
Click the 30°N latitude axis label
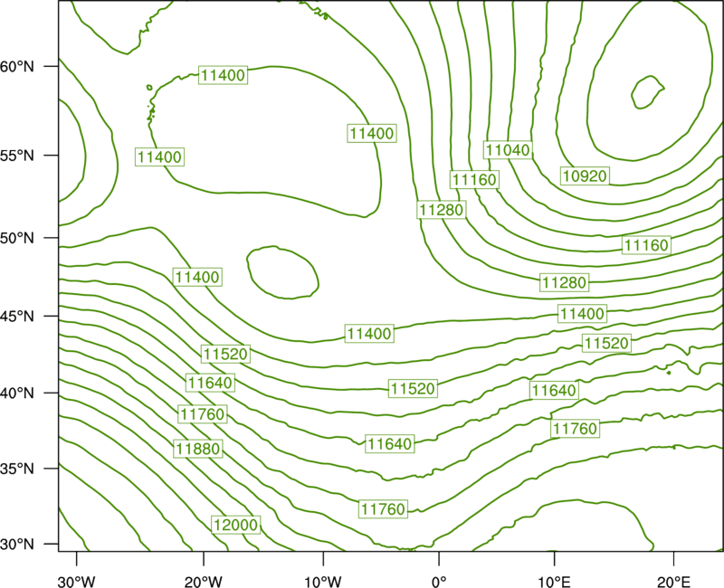pyautogui.click(x=17, y=545)
